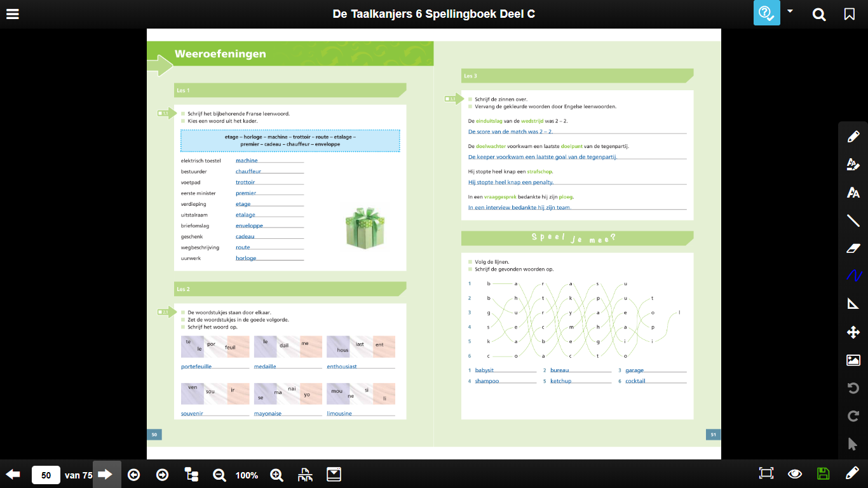Screen dimensions: 868x488
Task: Click the 'Les 3' section header
Action: click(577, 76)
